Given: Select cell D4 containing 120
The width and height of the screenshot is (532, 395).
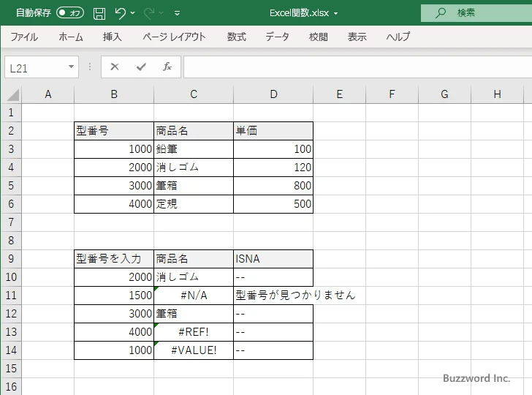Looking at the screenshot, I should point(273,168).
